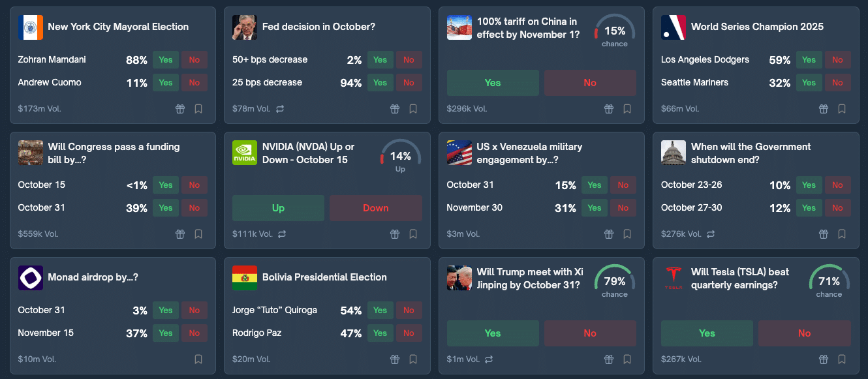The height and width of the screenshot is (379, 868).
Task: Open the Bolivia Presidential Election market title
Action: point(324,277)
